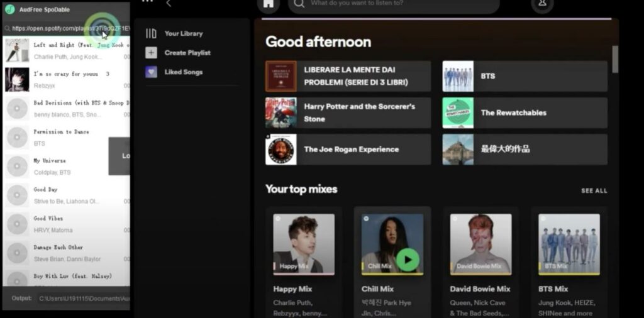The height and width of the screenshot is (318, 644).
Task: Click the Rebzyyx track album art
Action: [17, 80]
